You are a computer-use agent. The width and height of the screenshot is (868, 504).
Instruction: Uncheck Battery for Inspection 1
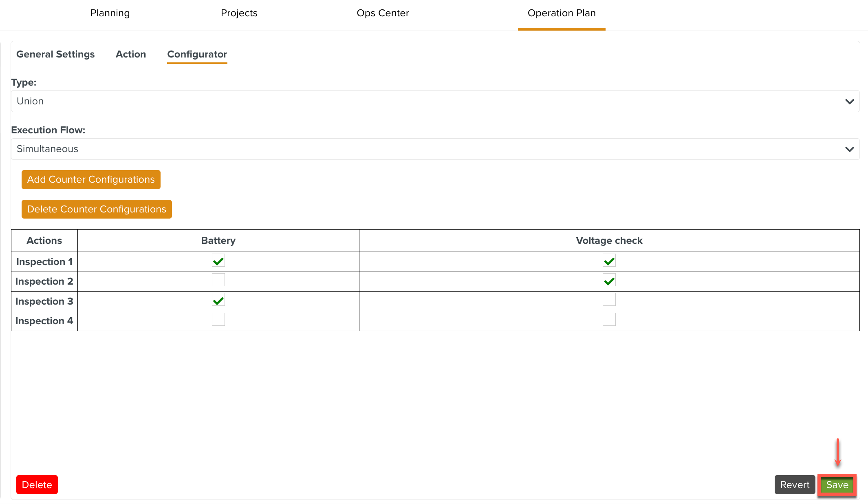(218, 261)
